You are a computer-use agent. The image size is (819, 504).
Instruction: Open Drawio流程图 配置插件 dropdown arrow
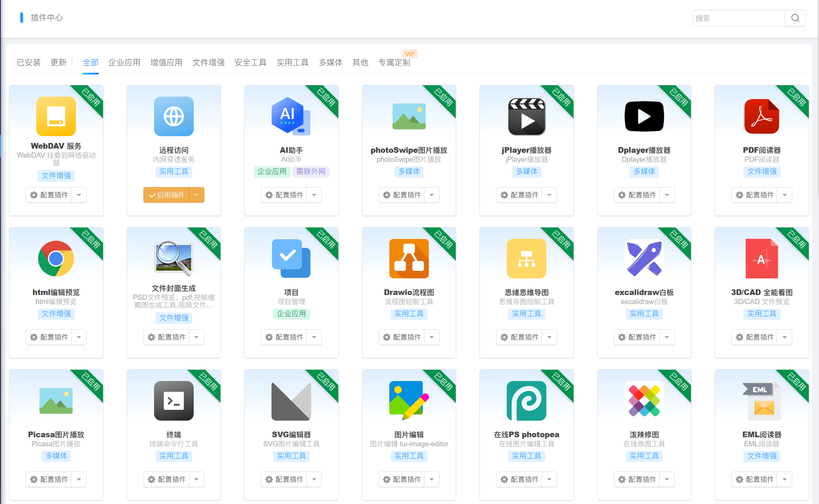click(x=432, y=337)
